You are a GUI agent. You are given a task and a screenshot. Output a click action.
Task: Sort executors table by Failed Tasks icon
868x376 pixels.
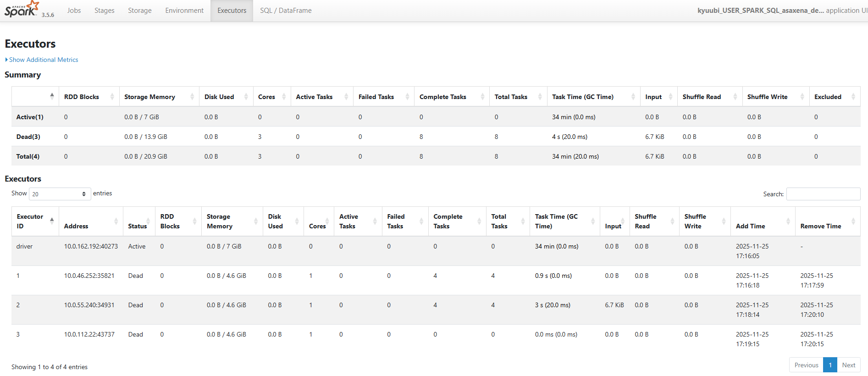[x=421, y=221]
